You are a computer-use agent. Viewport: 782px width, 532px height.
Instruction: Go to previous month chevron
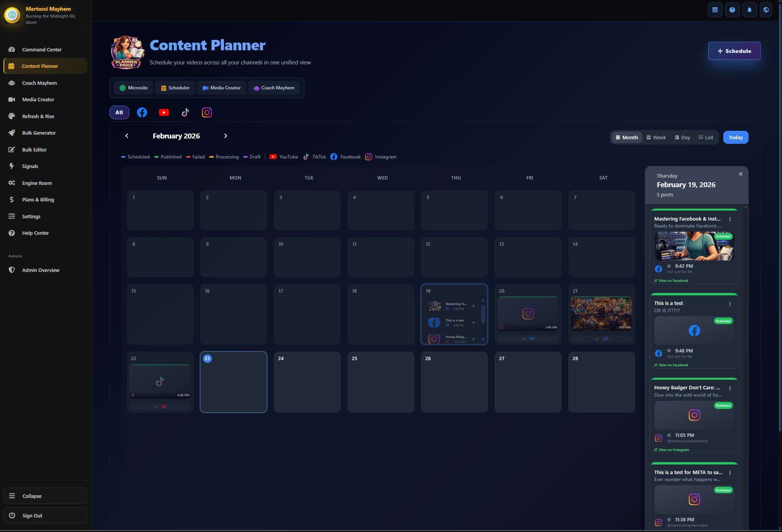click(127, 136)
